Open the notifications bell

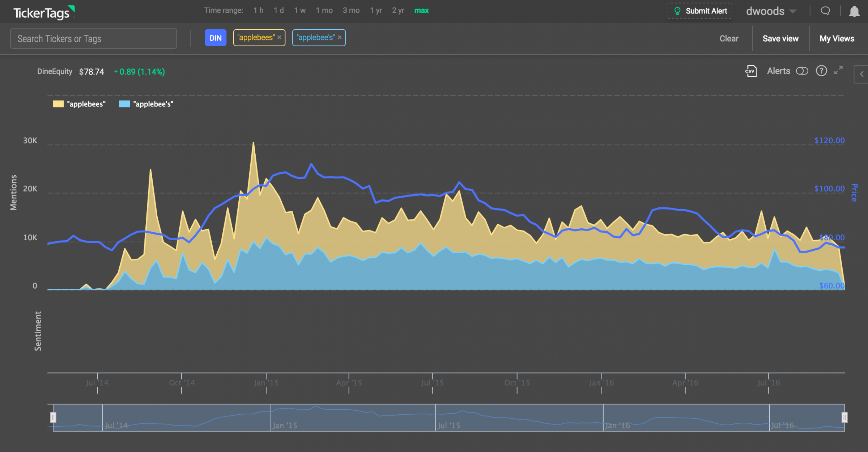[854, 11]
